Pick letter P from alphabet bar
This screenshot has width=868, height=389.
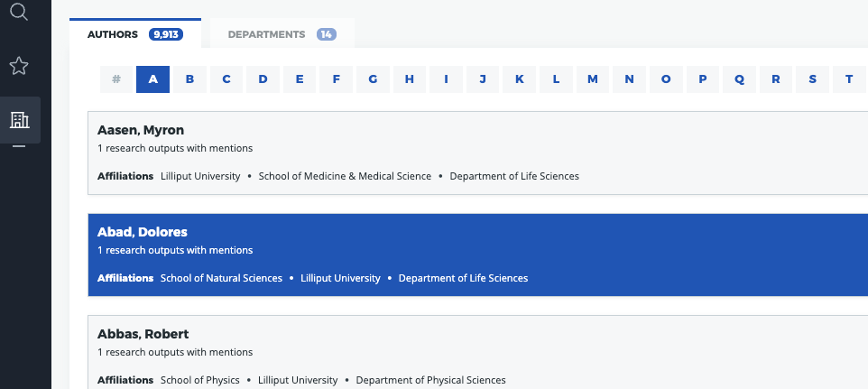coord(703,79)
